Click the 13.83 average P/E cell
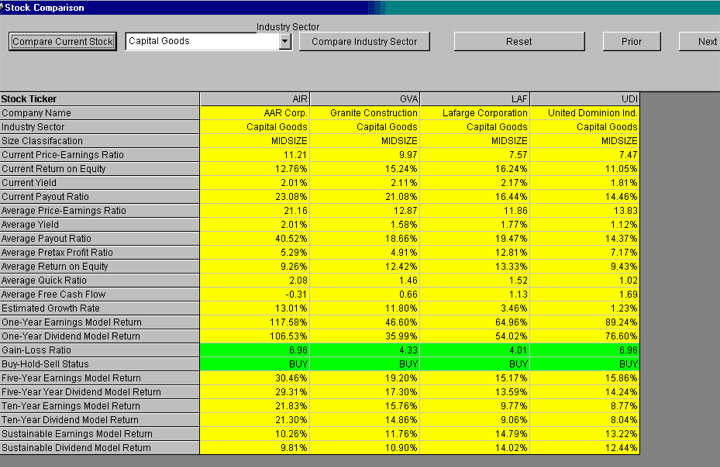Viewport: 720px width, 467px height. 585,211
